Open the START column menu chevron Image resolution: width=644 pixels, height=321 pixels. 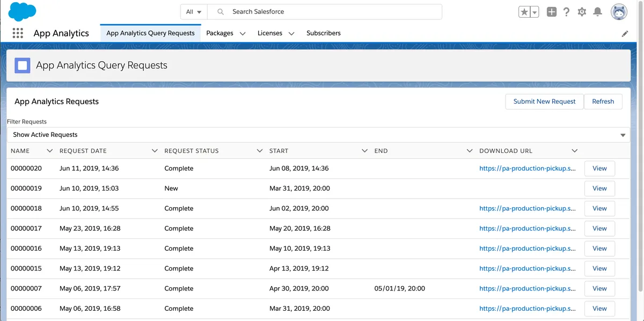pyautogui.click(x=365, y=151)
